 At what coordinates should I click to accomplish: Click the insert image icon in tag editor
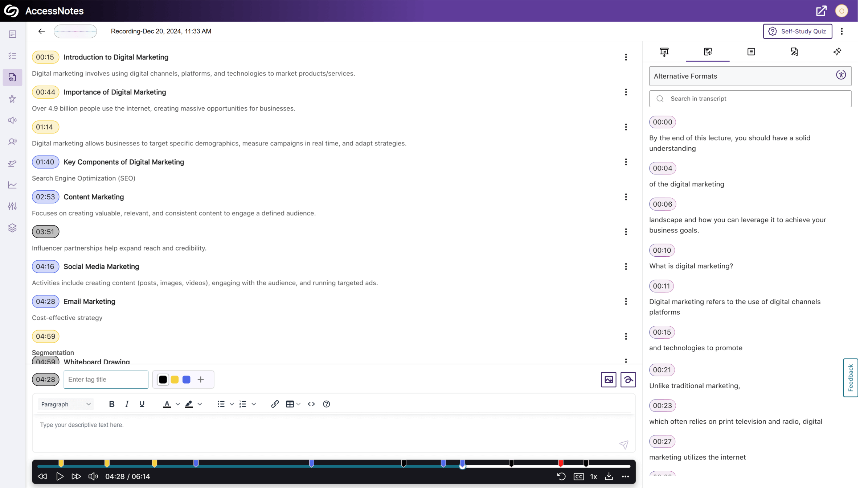coord(608,380)
